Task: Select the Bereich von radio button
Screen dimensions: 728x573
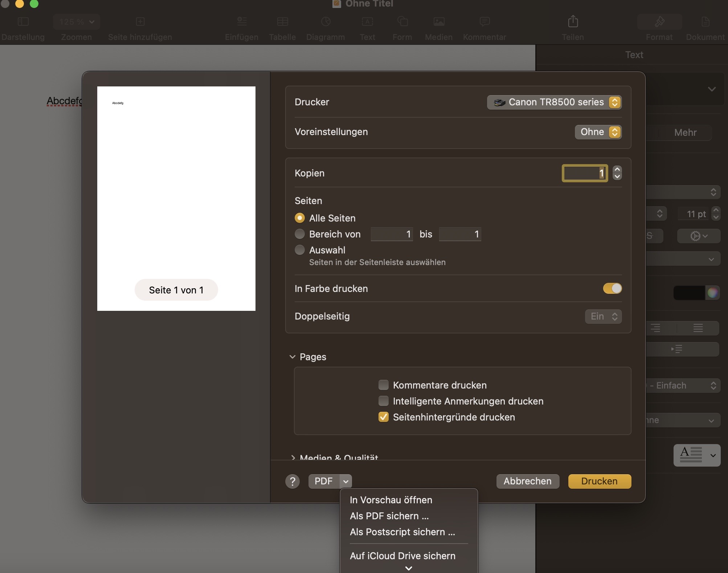Action: tap(300, 234)
